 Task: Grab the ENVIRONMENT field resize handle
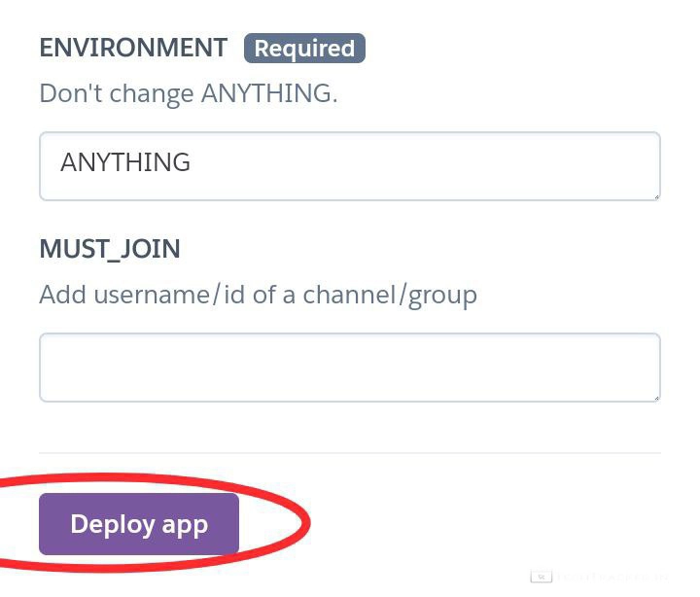[656, 195]
